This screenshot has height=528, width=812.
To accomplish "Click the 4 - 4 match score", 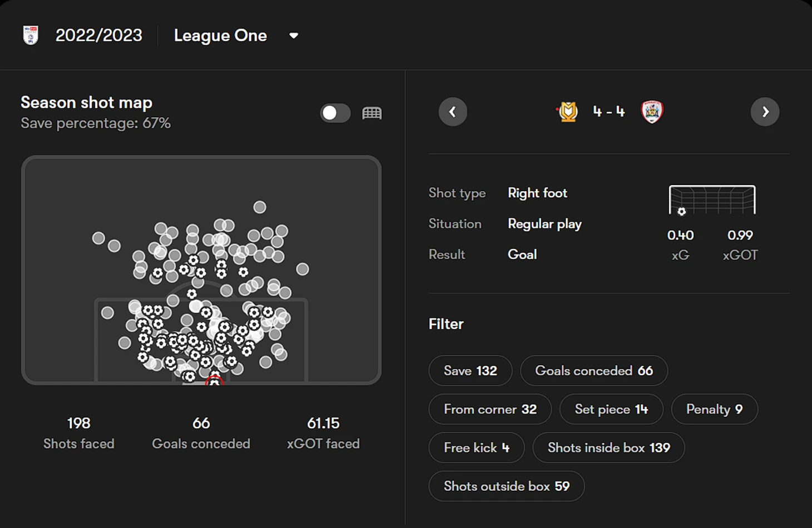I will 609,112.
